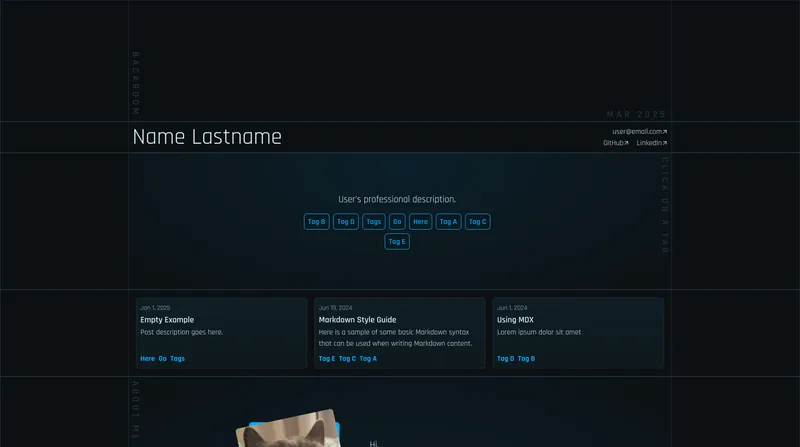The width and height of the screenshot is (800, 447).
Task: Click the Tags filter button
Action: pyautogui.click(x=374, y=222)
